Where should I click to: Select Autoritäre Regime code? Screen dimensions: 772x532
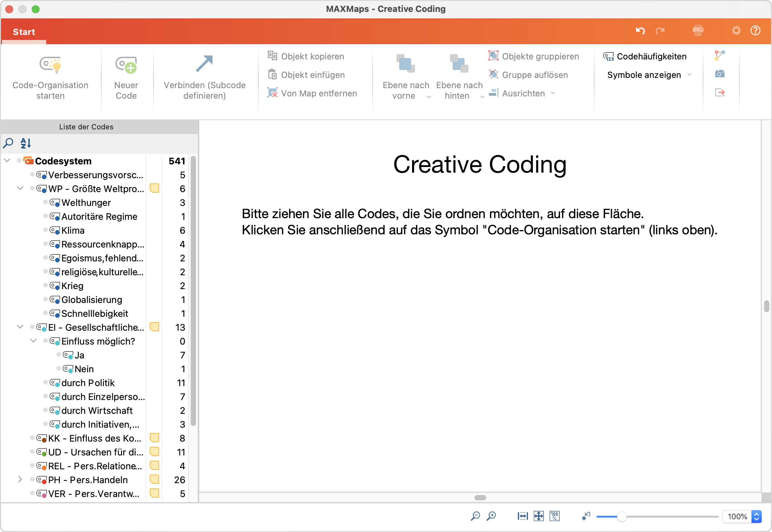tap(99, 217)
